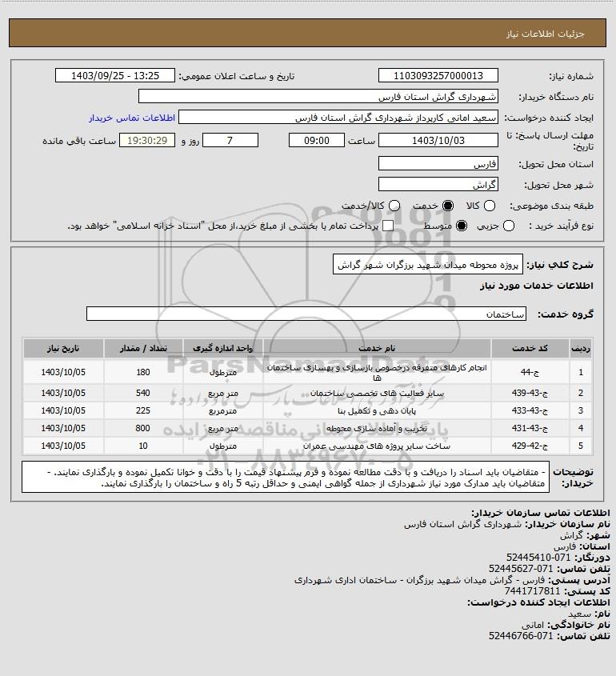Click the postal code 7441717811

click(532, 590)
